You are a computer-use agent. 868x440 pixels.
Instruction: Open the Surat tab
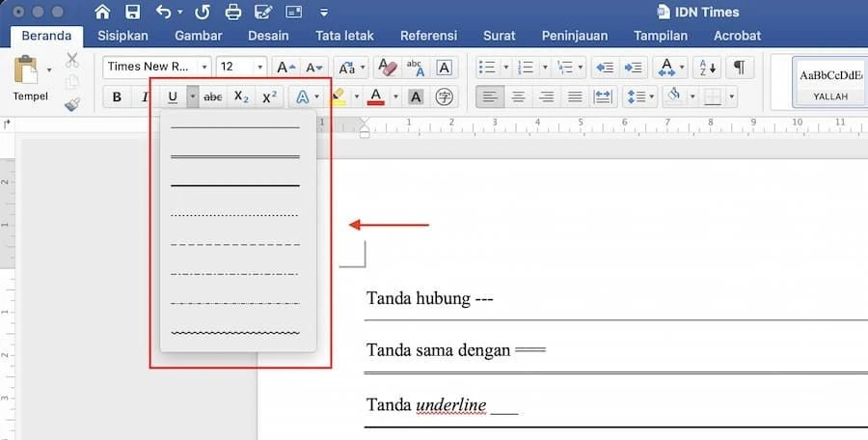pyautogui.click(x=499, y=36)
